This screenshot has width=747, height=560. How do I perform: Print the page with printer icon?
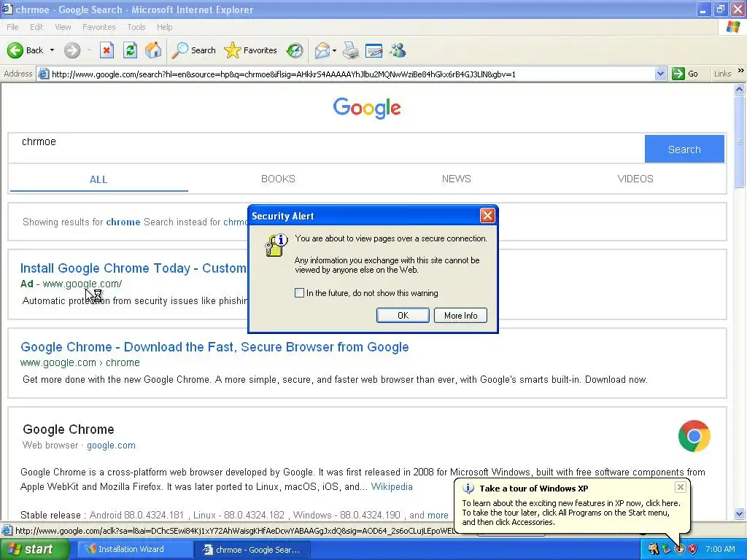[351, 50]
